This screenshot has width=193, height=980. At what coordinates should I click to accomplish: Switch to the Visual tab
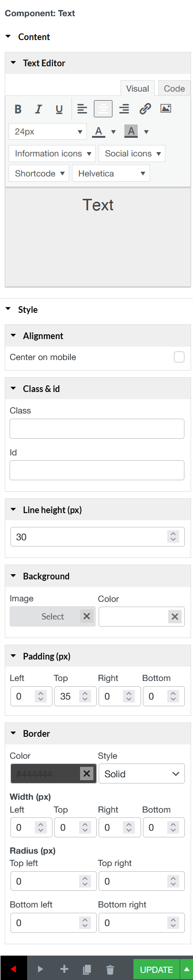(138, 88)
